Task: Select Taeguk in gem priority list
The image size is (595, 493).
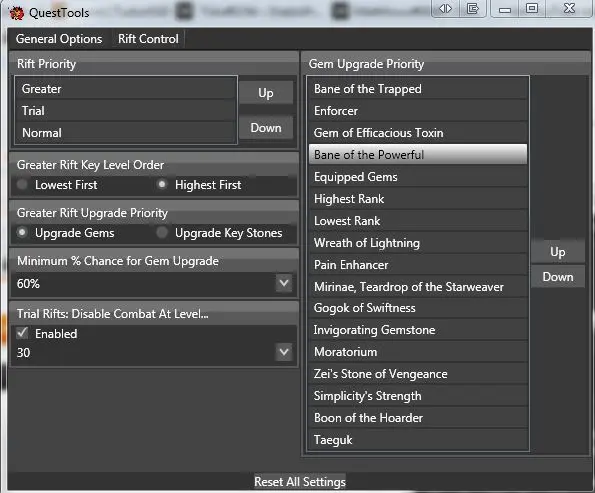Action: 418,440
